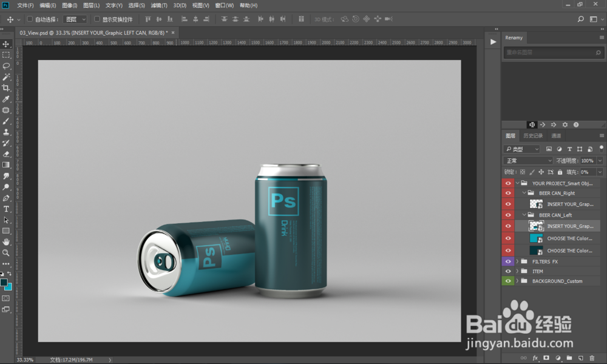Select the Path Selection tool
The height and width of the screenshot is (364, 607).
click(x=6, y=220)
